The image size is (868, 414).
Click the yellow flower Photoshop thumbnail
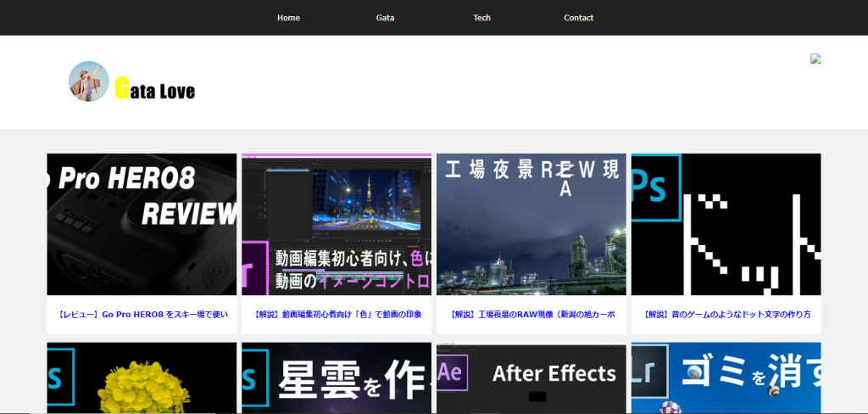point(142,378)
